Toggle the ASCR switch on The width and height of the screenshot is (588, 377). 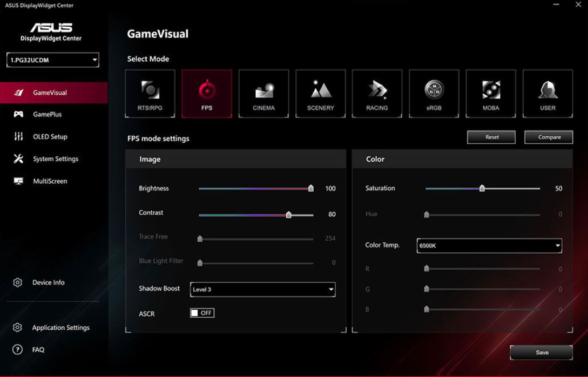click(x=202, y=313)
